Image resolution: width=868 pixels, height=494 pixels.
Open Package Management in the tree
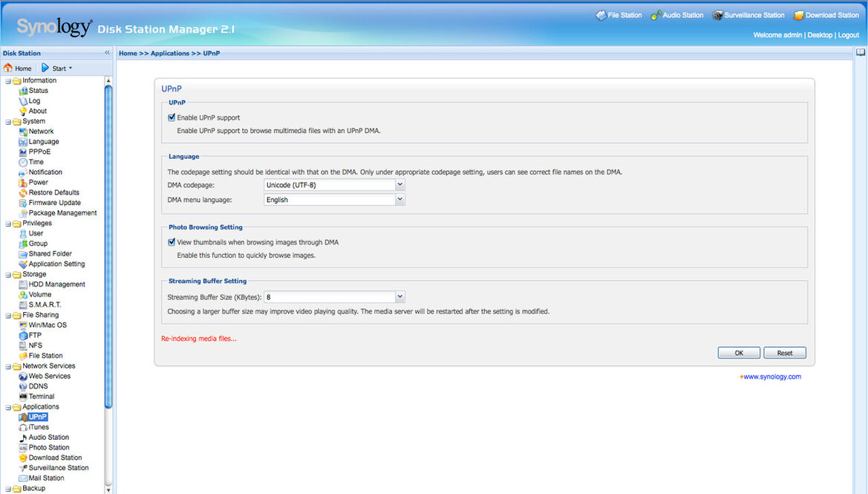[62, 213]
